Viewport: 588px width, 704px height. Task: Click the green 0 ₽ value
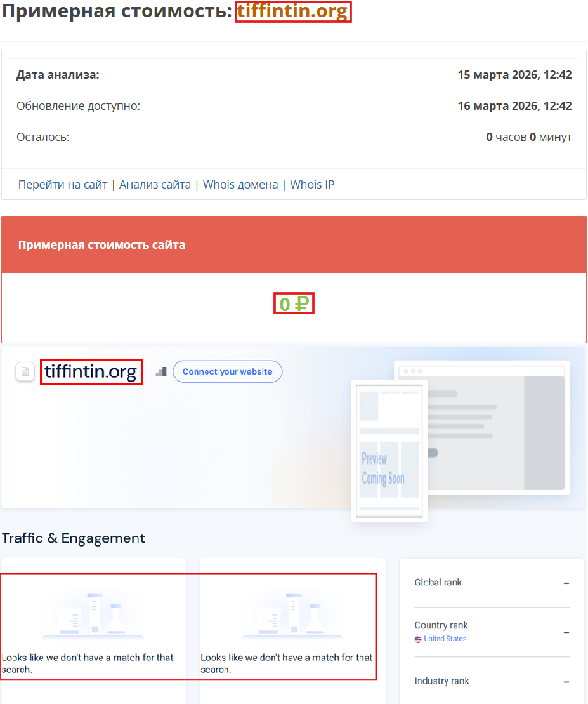click(x=294, y=303)
